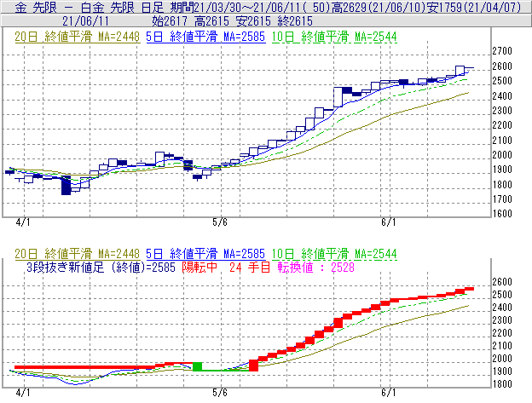
Task: Click the 1800 price axis label in bottom chart
Action: click(502, 384)
